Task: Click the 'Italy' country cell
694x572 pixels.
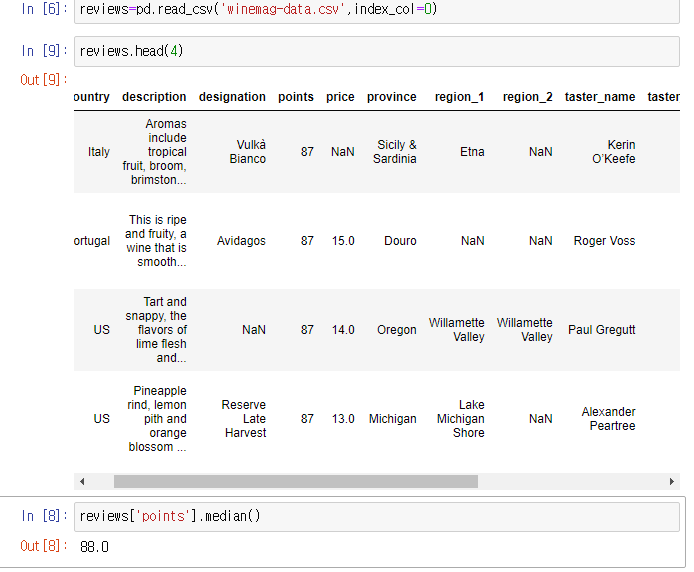Action: [99, 152]
